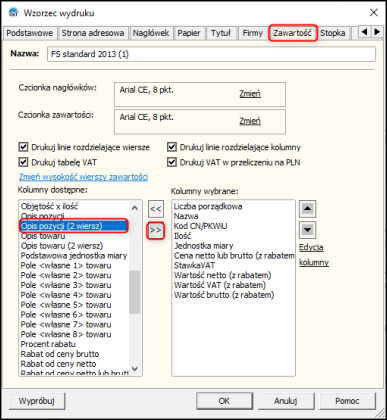Click the Wypróbuj button
Image resolution: width=387 pixels, height=420 pixels.
(x=37, y=401)
